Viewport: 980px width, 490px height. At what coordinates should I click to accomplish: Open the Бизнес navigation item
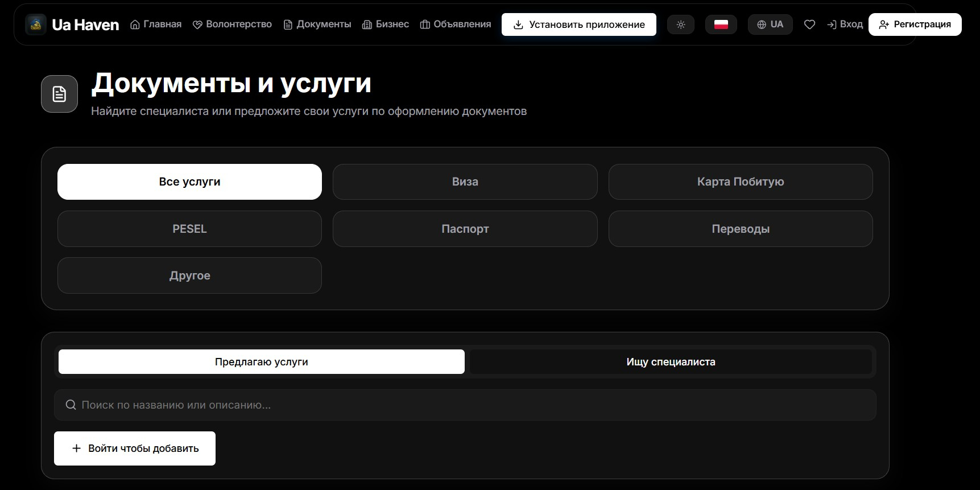[x=386, y=24]
